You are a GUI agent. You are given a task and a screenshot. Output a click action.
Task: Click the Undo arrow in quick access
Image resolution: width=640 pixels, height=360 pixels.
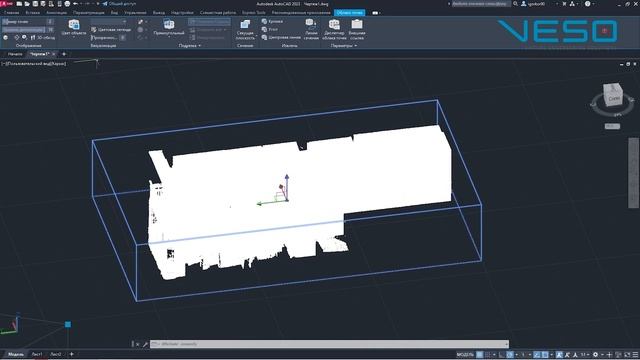click(x=76, y=4)
